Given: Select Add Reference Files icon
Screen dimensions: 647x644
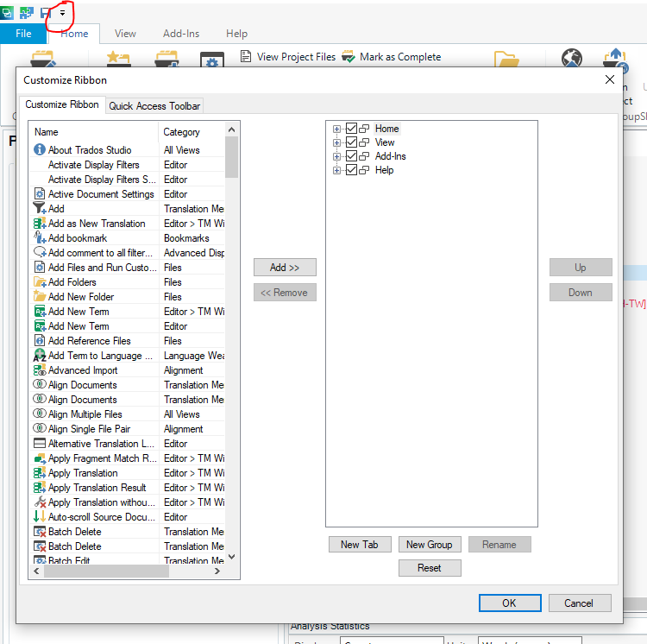Looking at the screenshot, I should [x=40, y=341].
